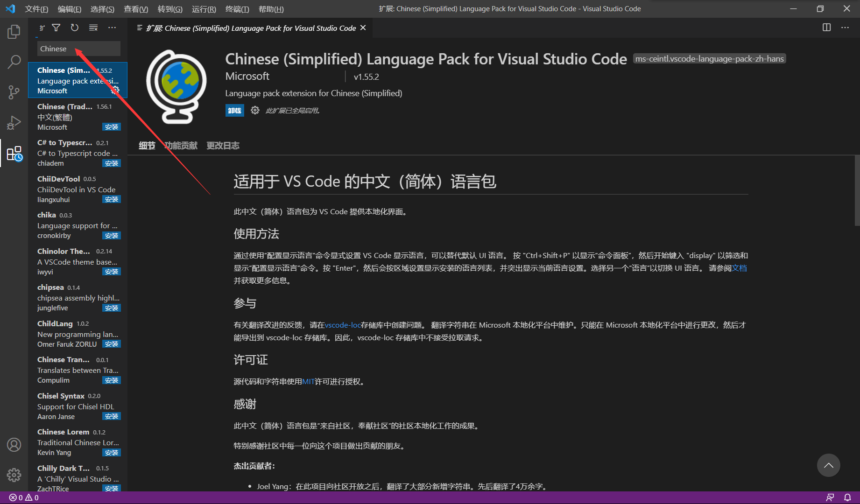Open extensions view more actions menu

tap(112, 28)
